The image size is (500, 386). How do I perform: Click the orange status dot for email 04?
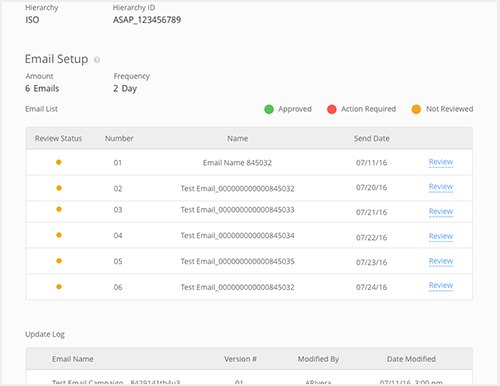59,235
